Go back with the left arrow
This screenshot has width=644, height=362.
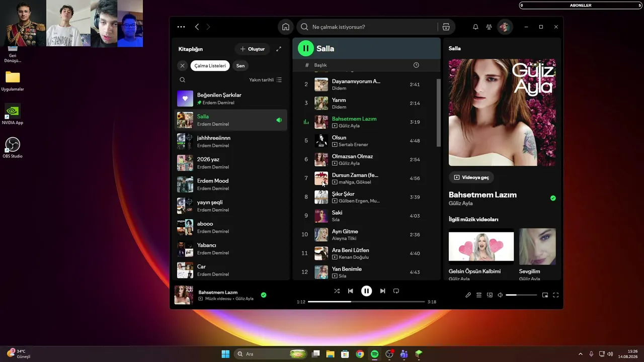coord(197,27)
